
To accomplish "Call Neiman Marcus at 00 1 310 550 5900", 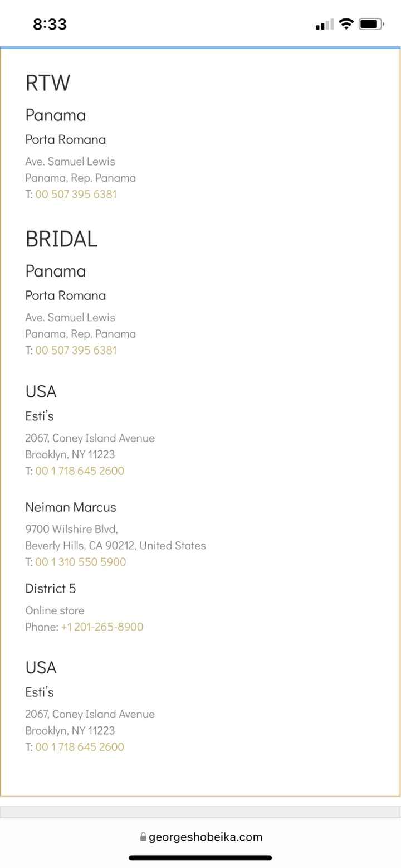I will click(x=81, y=562).
